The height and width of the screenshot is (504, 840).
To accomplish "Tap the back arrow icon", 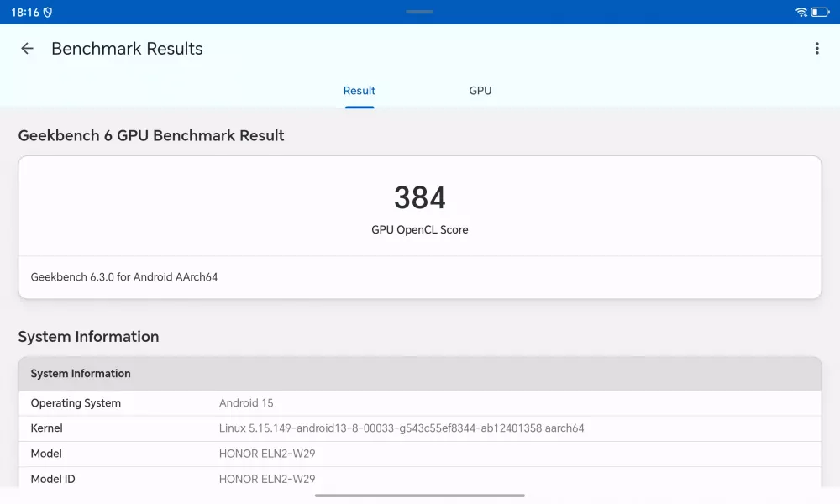I will pyautogui.click(x=27, y=49).
